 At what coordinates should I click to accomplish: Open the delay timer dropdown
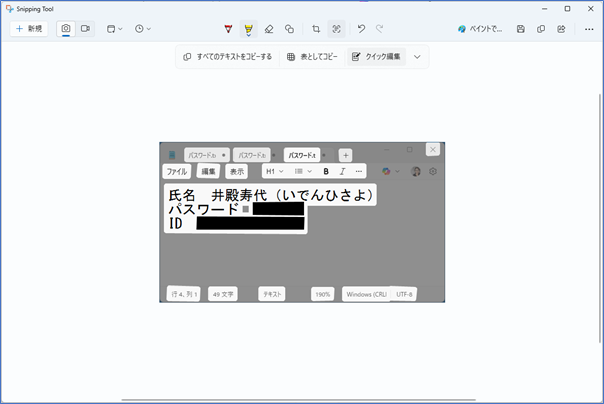tap(143, 29)
